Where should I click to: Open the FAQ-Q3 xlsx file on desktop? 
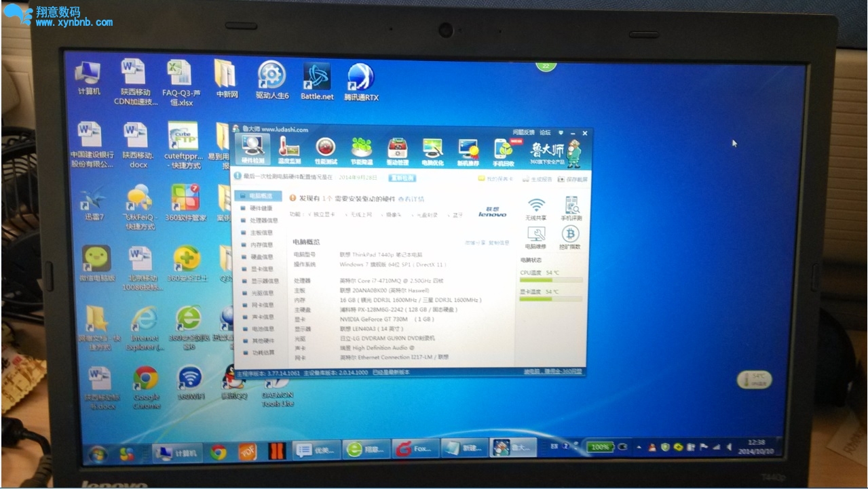tap(181, 83)
